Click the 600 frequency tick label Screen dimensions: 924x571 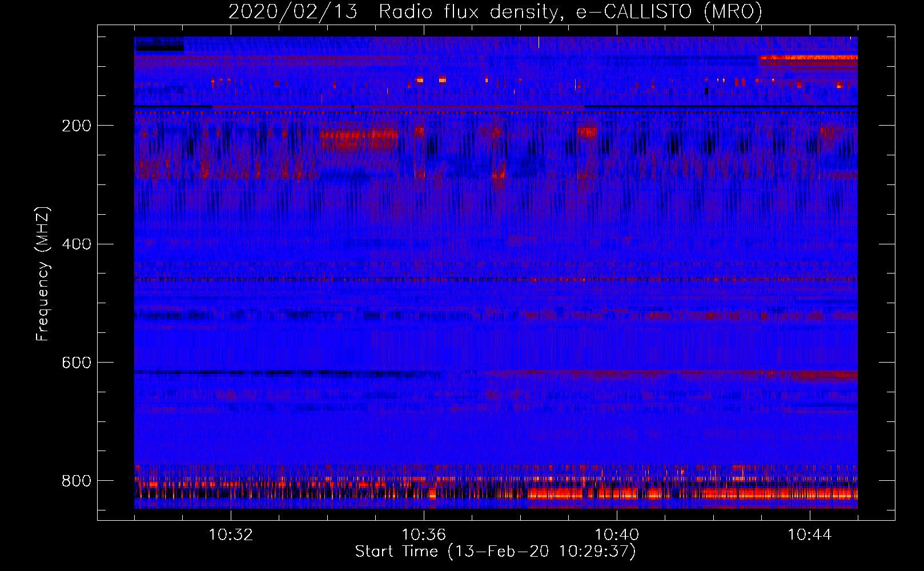(76, 363)
